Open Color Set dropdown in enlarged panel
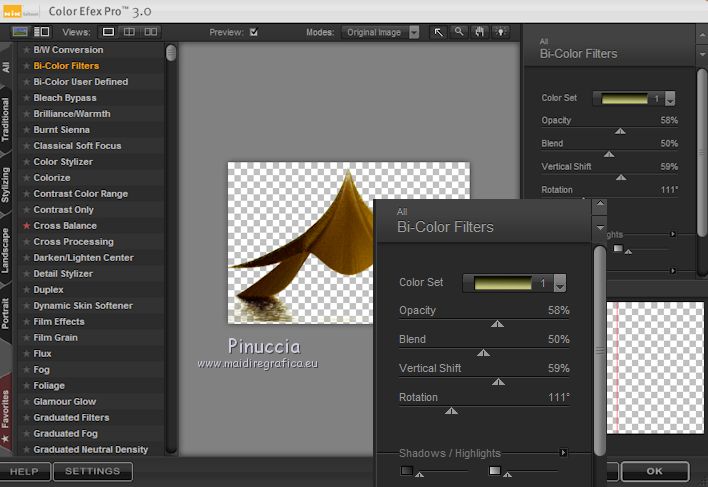 (560, 283)
